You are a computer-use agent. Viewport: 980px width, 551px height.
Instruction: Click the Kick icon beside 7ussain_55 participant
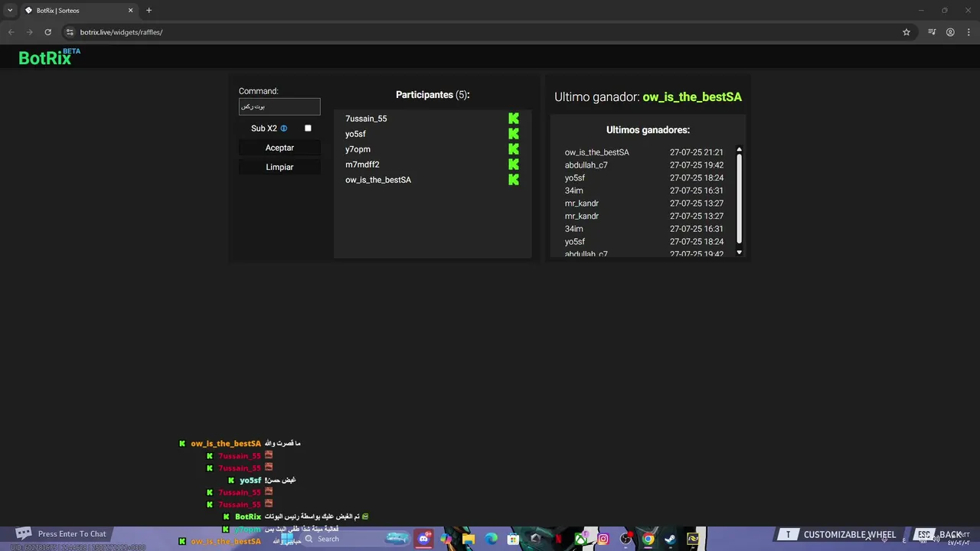tap(514, 119)
